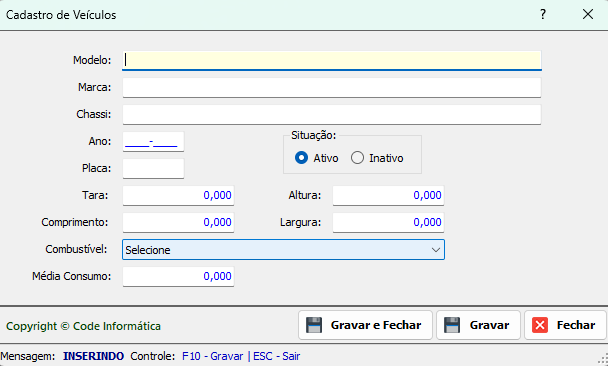
Task: Click the Tara value field
Action: (178, 195)
